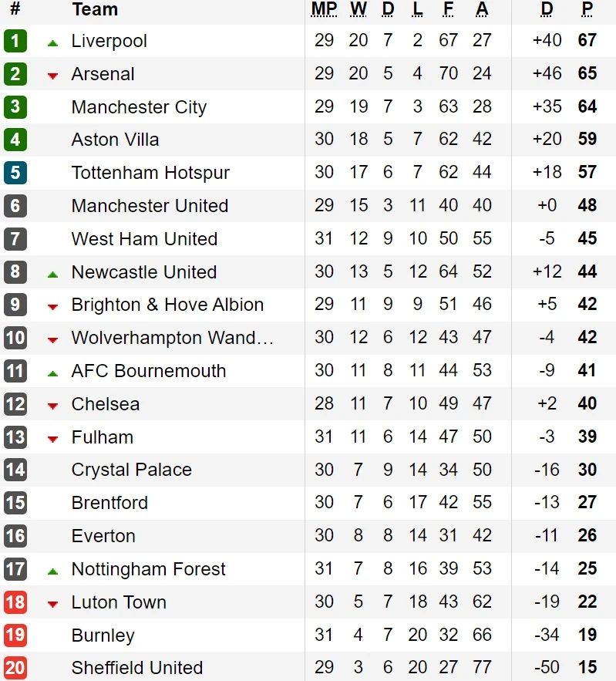Sort standings by the W wins header
The width and height of the screenshot is (616, 681).
point(358,9)
